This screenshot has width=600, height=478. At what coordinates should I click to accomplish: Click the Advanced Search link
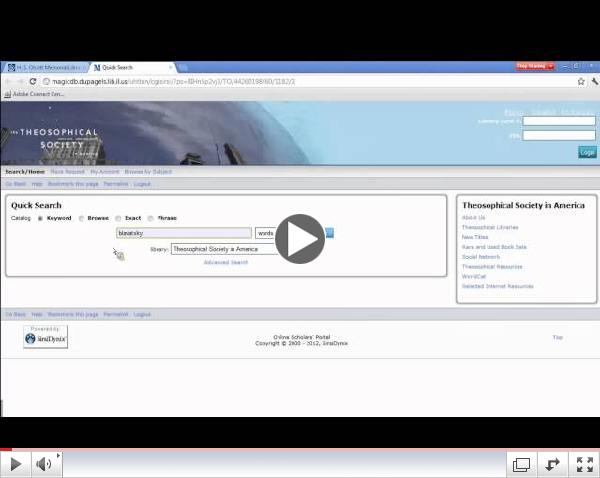226,262
